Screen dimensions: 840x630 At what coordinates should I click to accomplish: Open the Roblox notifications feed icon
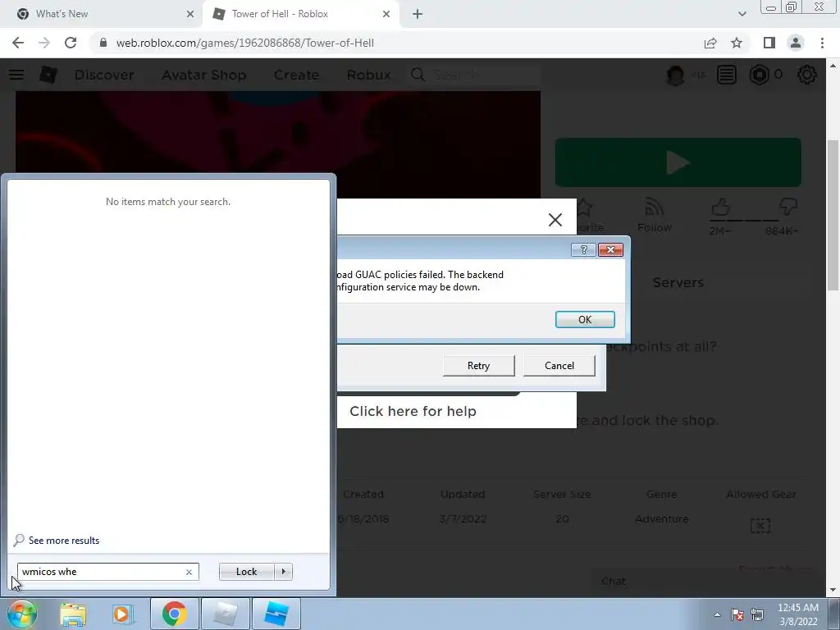(727, 75)
